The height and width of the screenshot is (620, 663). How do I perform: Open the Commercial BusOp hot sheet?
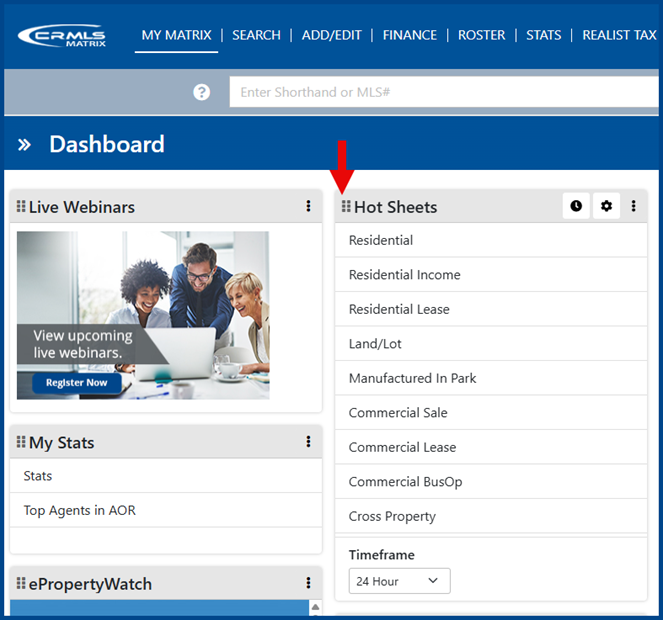point(491,482)
